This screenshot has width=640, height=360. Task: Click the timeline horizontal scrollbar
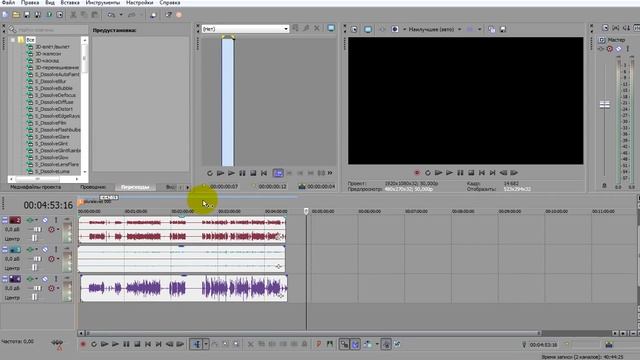313,333
